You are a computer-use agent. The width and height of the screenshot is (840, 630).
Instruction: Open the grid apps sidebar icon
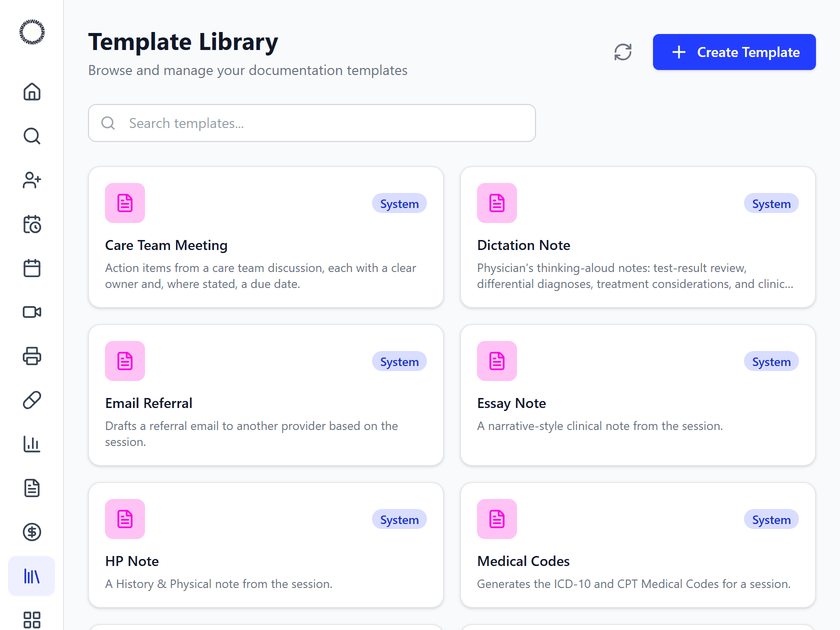(x=32, y=620)
